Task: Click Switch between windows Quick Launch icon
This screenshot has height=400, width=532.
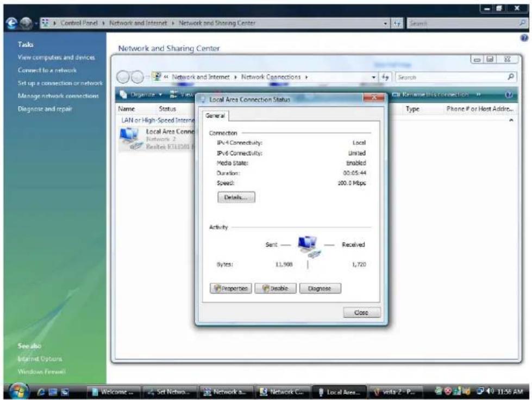Action: 65,392
